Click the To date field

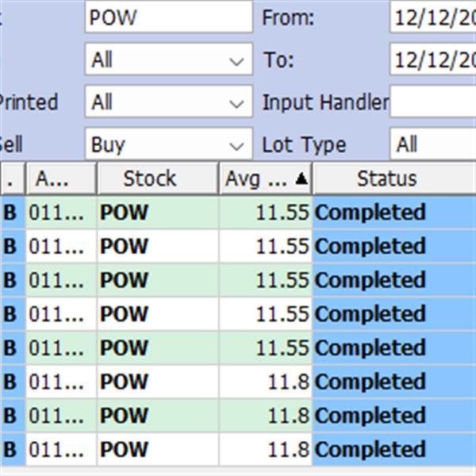coord(432,60)
